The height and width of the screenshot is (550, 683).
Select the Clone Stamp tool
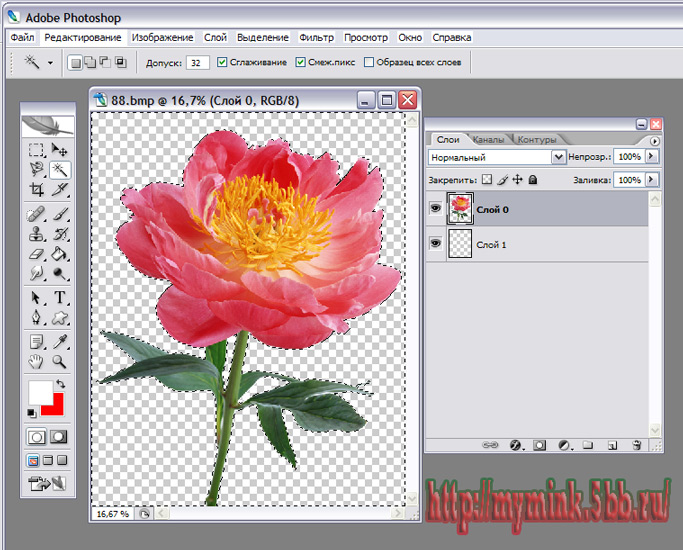37,234
